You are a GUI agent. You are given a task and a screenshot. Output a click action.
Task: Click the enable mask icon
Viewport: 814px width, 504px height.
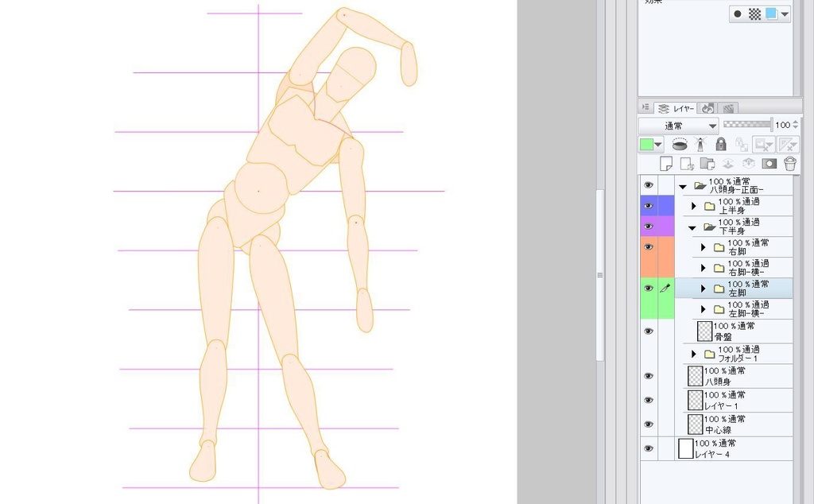tap(764, 145)
